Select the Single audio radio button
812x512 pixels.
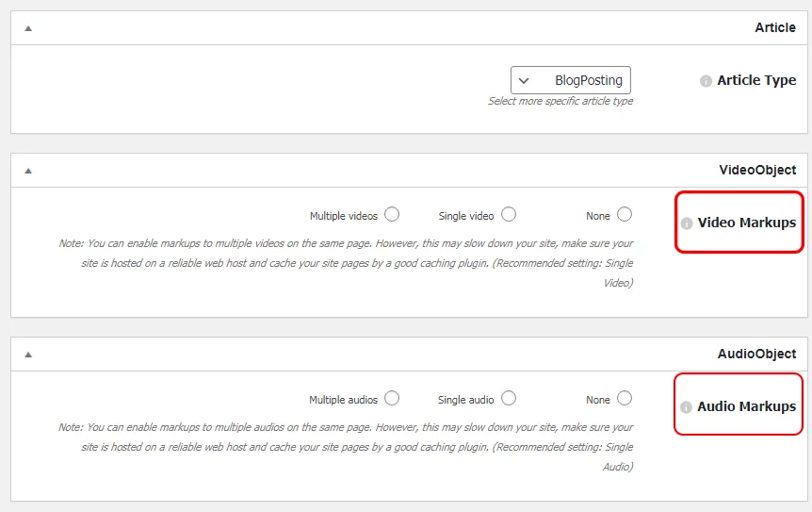[509, 398]
